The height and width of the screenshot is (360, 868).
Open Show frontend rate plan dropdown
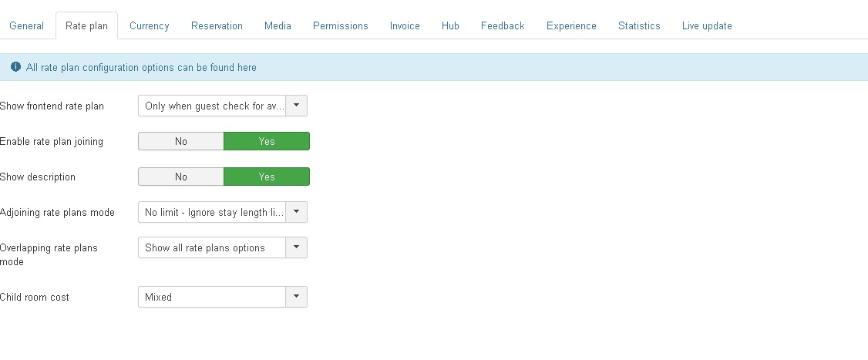(222, 106)
